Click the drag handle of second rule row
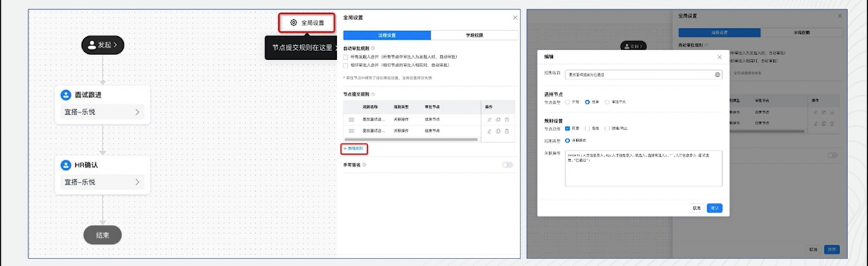Viewport: 868px width, 266px height. tap(352, 131)
